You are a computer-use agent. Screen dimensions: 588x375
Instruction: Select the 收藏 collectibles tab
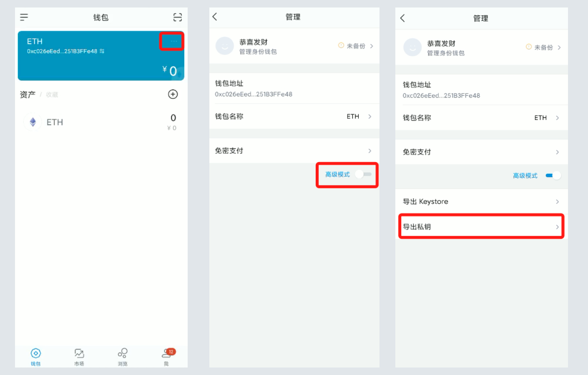coord(52,95)
